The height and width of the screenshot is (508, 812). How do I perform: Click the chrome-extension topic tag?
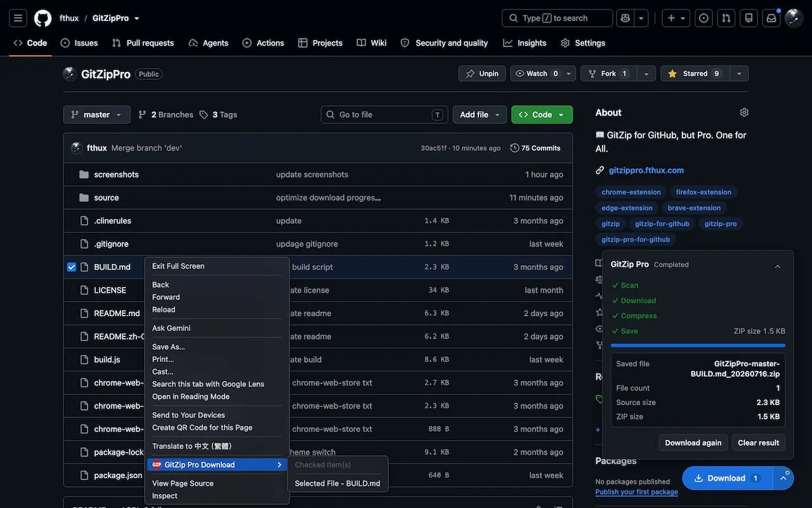tap(631, 192)
